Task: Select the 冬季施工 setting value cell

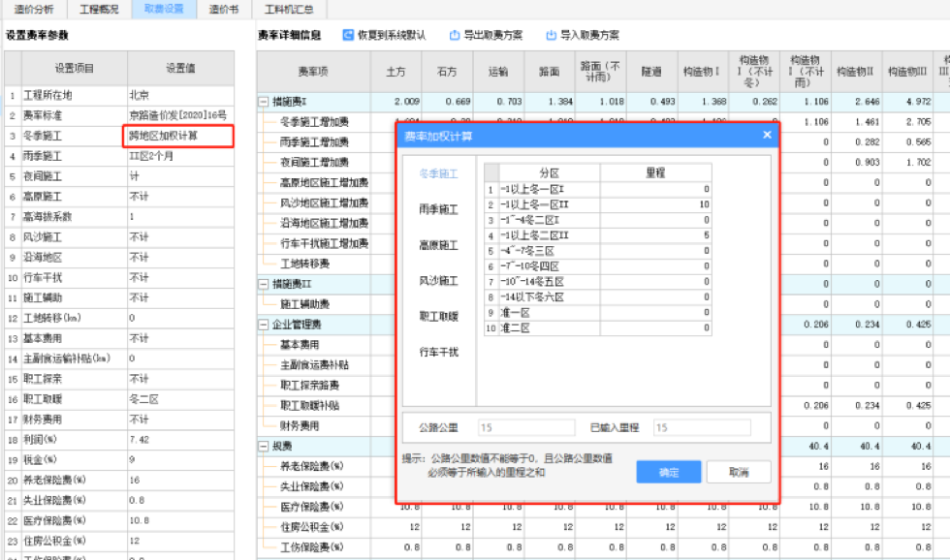Action: tap(179, 136)
